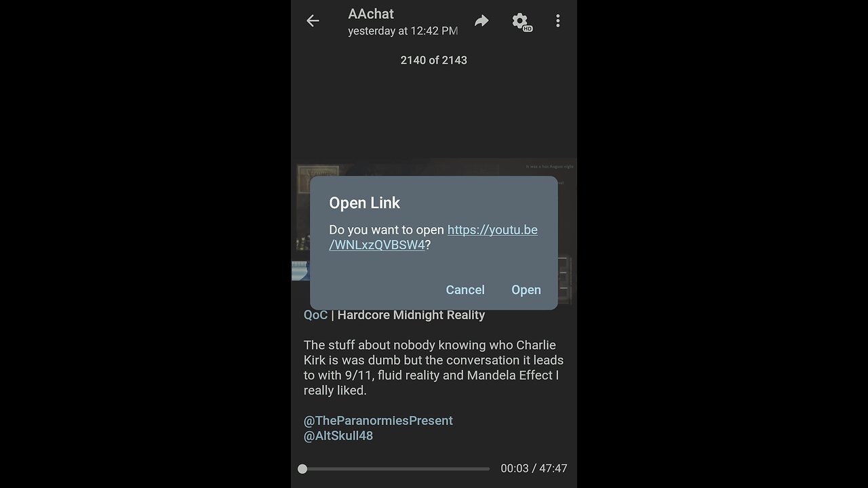Tap the AAchat title in the header
The image size is (868, 488).
point(371,14)
